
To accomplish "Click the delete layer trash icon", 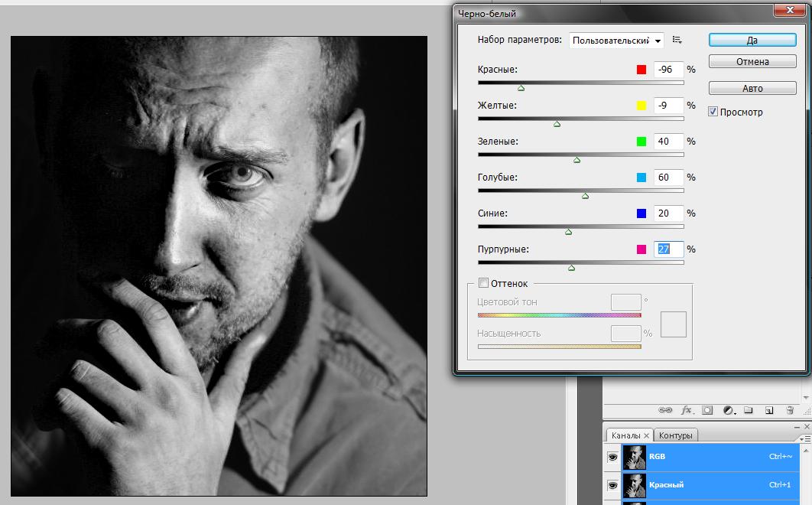I will pos(790,410).
